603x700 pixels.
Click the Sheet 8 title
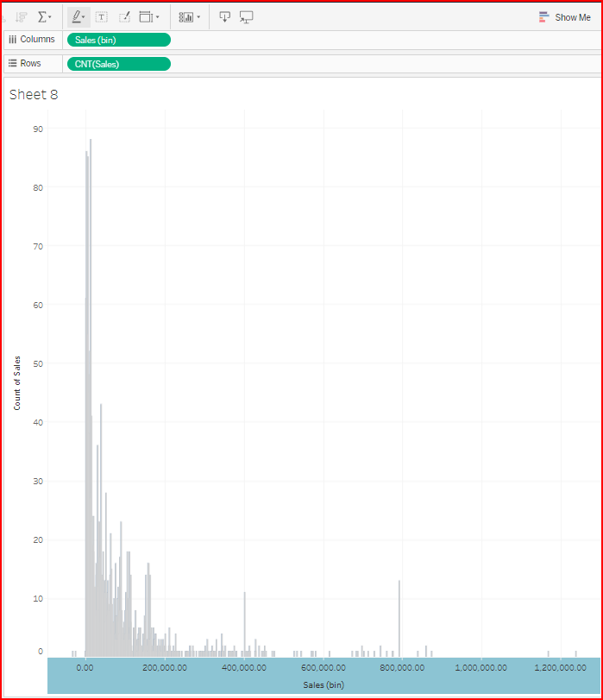pyautogui.click(x=34, y=95)
